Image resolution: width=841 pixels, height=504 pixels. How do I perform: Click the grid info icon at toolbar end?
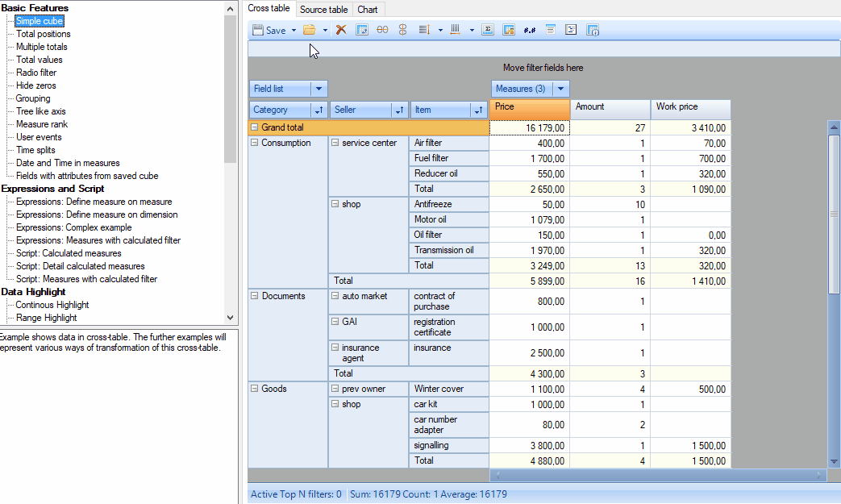click(x=593, y=30)
